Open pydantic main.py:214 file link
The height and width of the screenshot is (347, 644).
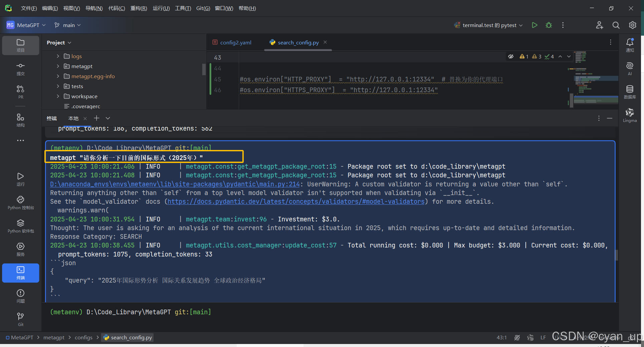pyautogui.click(x=175, y=184)
